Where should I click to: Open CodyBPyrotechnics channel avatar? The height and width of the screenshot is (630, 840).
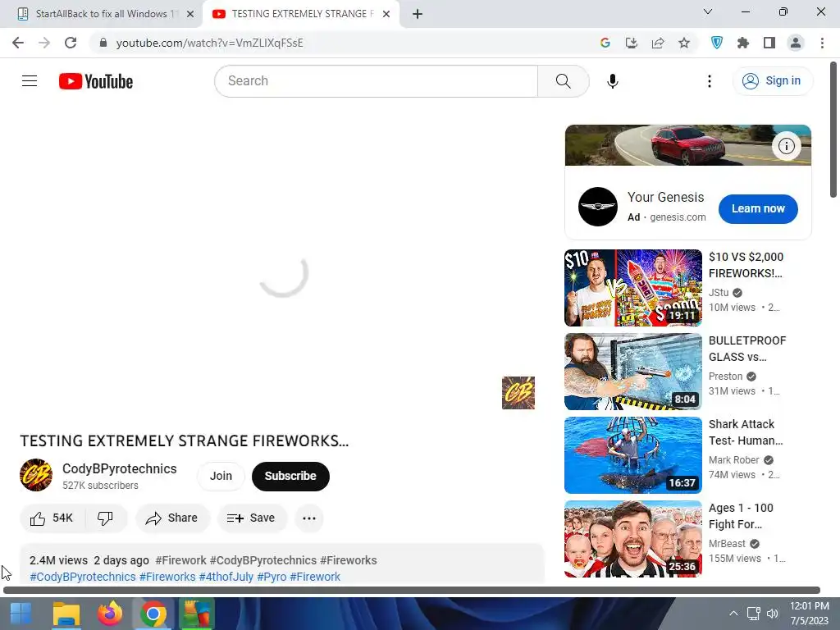(x=36, y=475)
